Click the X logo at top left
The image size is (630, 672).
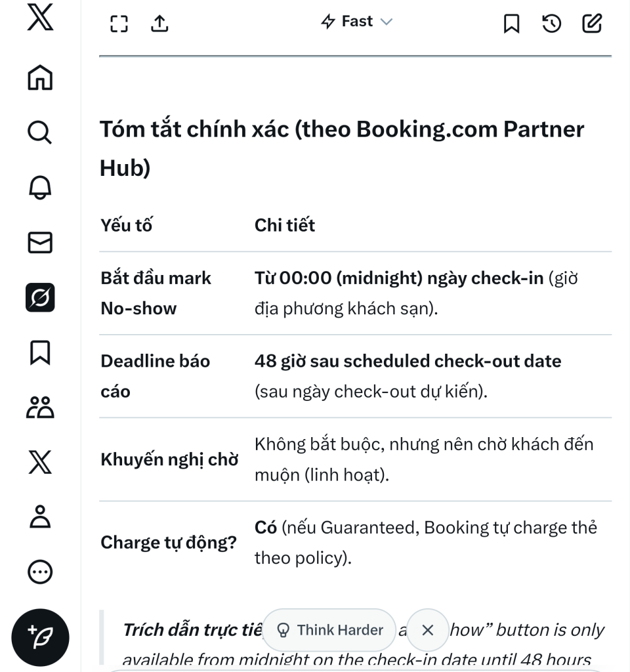click(40, 19)
